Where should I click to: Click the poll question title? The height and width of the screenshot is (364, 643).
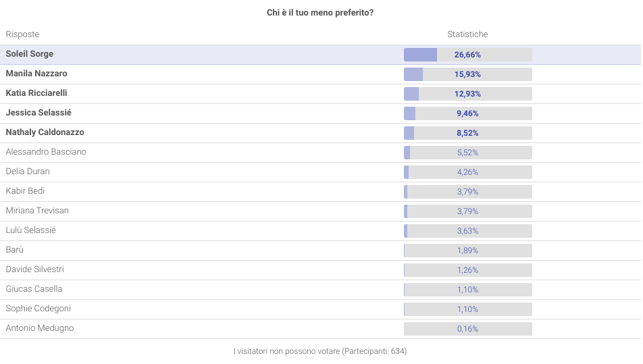[320, 13]
